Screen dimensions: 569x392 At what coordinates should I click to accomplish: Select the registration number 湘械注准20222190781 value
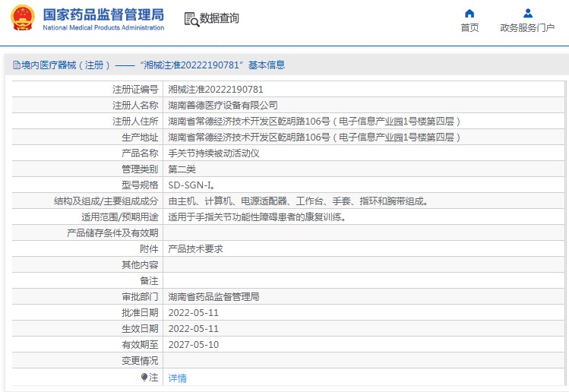216,90
